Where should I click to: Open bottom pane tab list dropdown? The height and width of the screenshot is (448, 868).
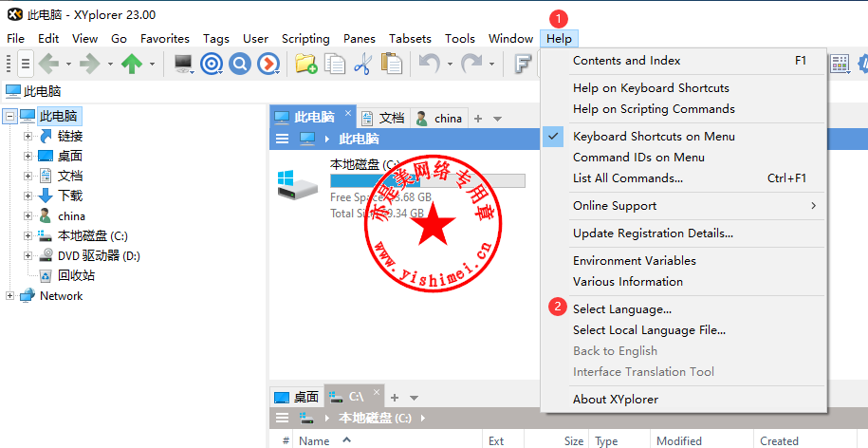tap(414, 398)
